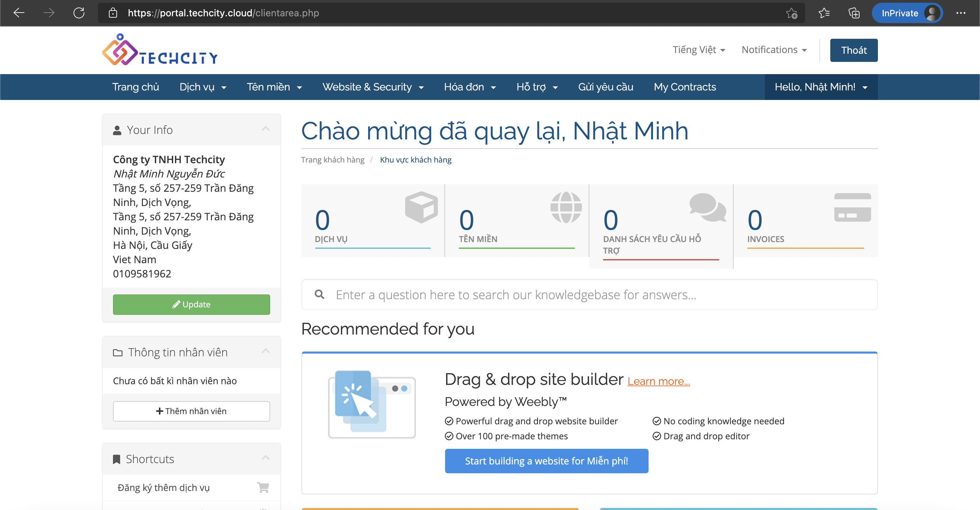Click the Thêm nhân viên button
This screenshot has height=510, width=980.
191,411
